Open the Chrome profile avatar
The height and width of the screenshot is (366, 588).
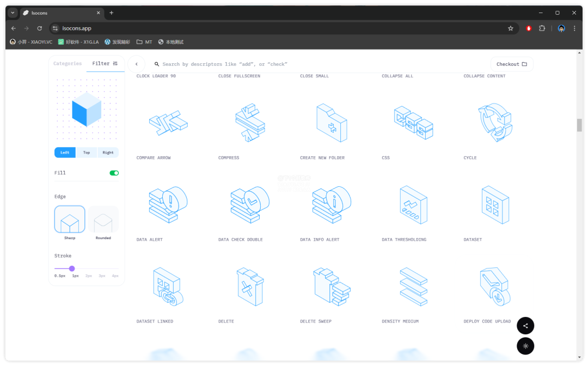tap(561, 28)
